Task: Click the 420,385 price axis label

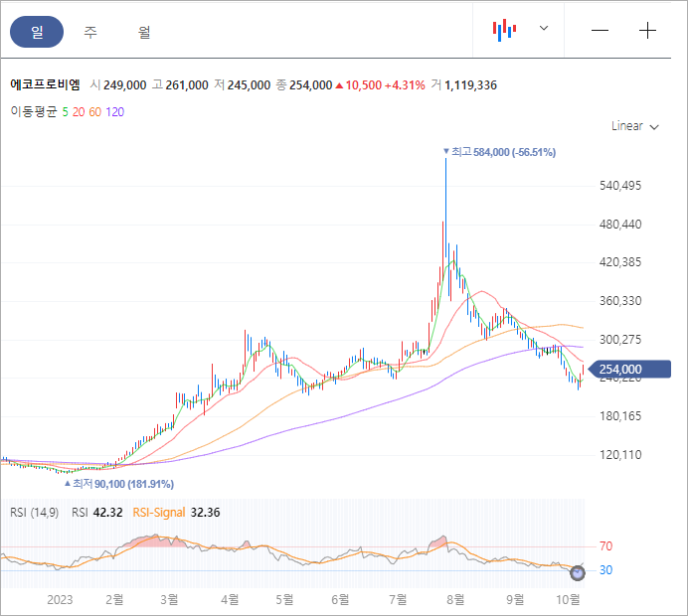Action: [x=620, y=262]
